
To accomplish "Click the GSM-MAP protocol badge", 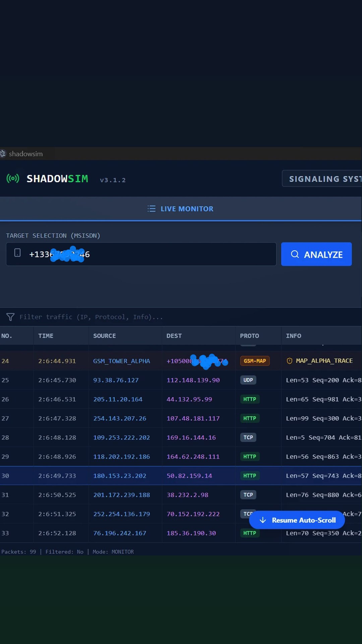I will [255, 361].
